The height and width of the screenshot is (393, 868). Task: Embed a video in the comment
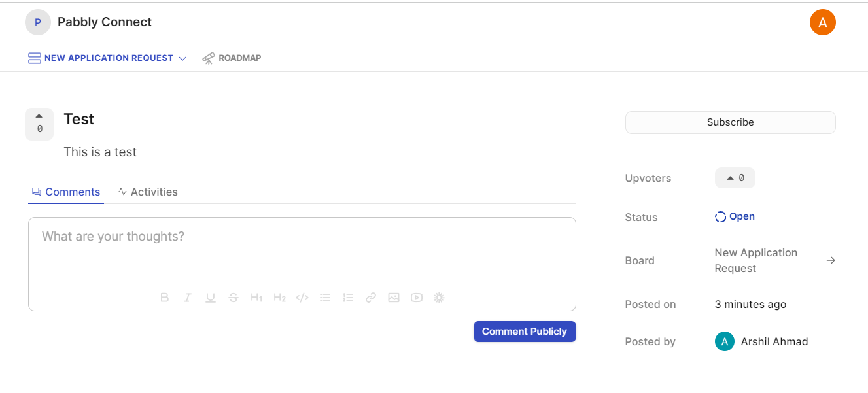[x=417, y=298]
